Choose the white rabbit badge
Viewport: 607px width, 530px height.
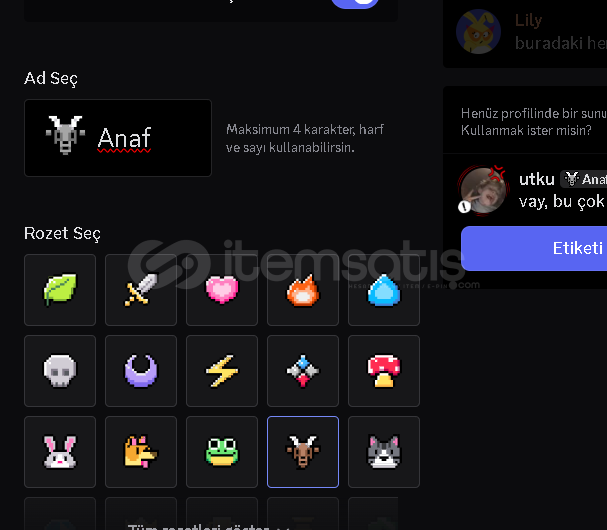pos(60,452)
